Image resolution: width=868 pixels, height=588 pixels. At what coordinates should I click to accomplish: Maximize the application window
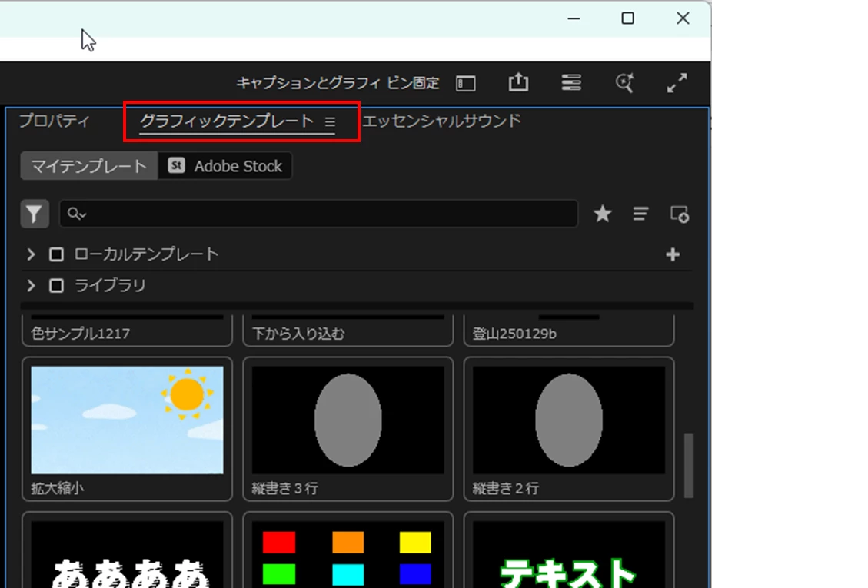[628, 18]
